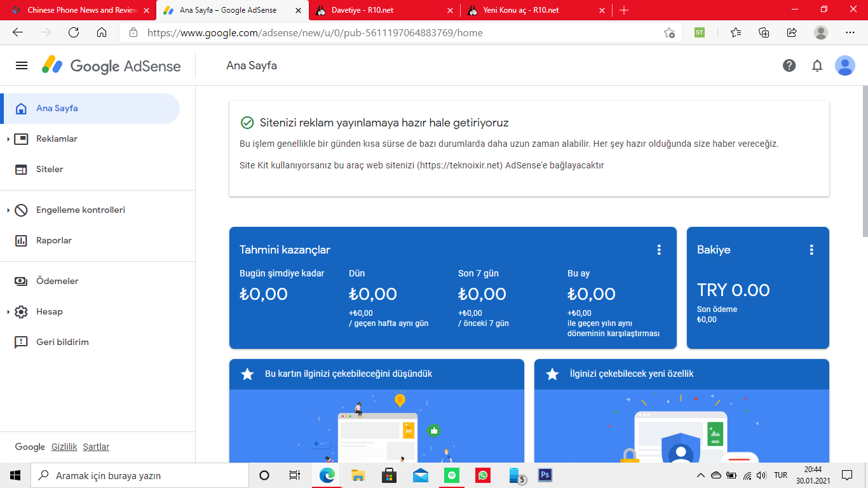Expand the Hesap submenu arrow
The height and width of the screenshot is (488, 868).
tap(8, 311)
